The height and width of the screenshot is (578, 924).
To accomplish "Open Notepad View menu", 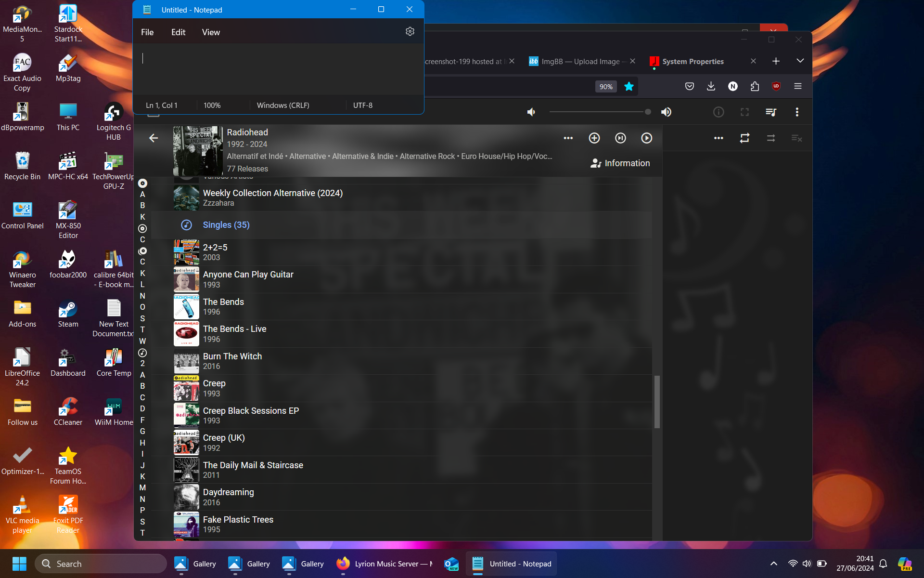I will tap(211, 32).
